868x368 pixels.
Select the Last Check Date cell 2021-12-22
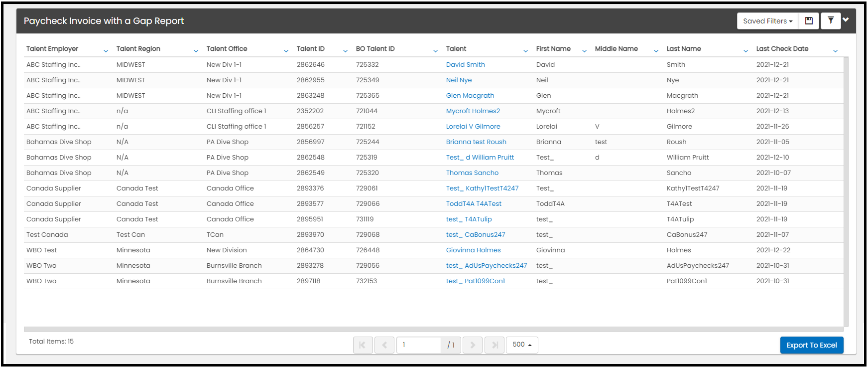[773, 250]
